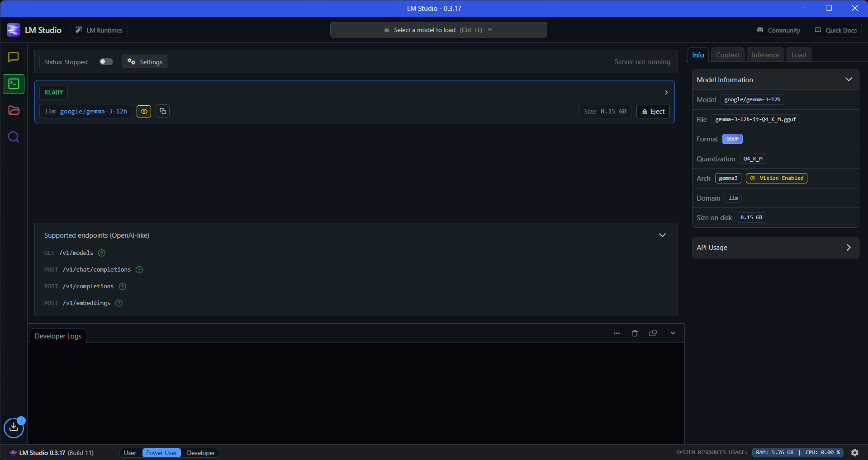Open the downloads icon with badge
Image resolution: width=868 pixels, height=460 pixels.
14,427
